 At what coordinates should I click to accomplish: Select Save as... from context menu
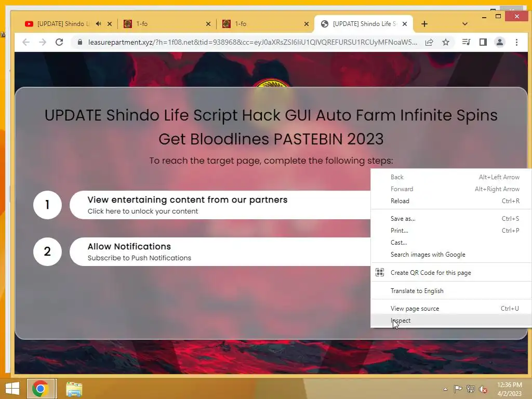point(451,219)
